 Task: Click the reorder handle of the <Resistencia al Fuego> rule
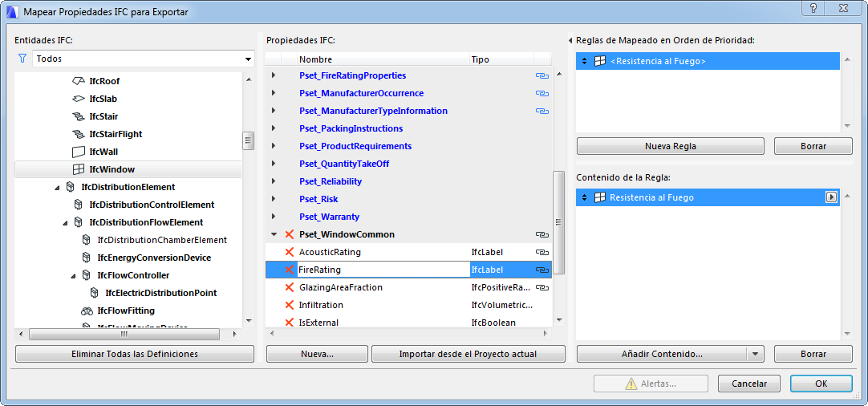point(585,61)
